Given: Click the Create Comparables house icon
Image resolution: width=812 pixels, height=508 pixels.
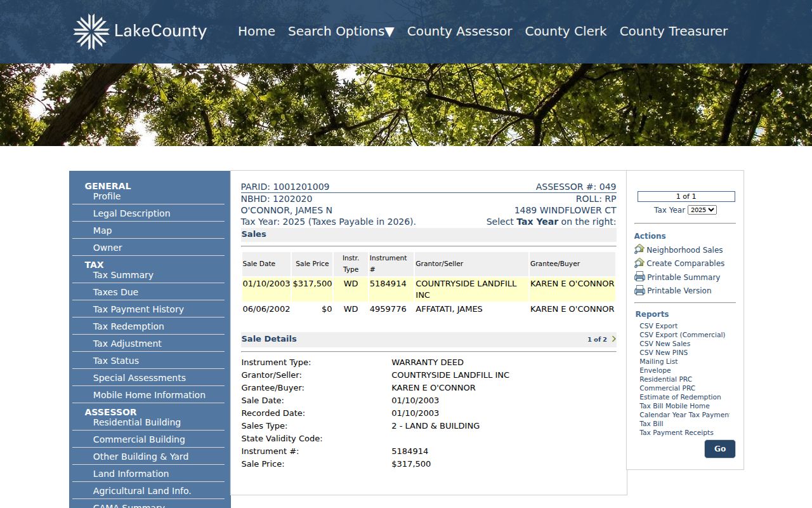Looking at the screenshot, I should pyautogui.click(x=639, y=263).
